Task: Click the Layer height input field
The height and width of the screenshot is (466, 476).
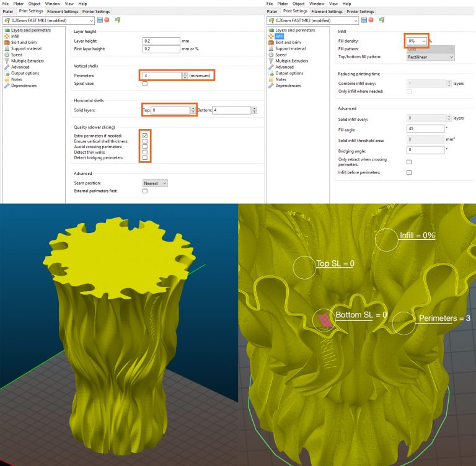Action: [x=161, y=41]
